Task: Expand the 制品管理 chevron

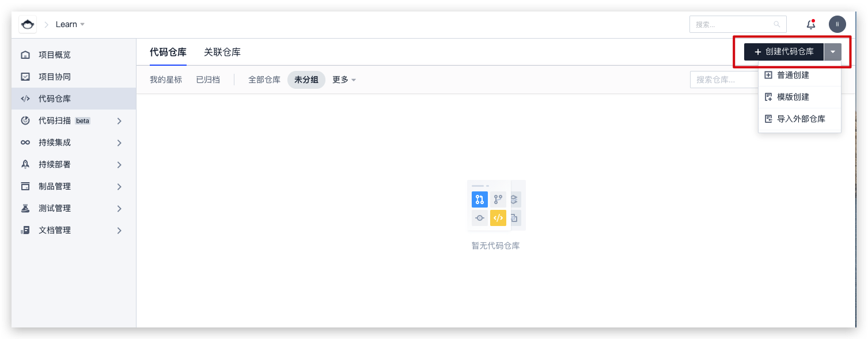Action: (119, 186)
